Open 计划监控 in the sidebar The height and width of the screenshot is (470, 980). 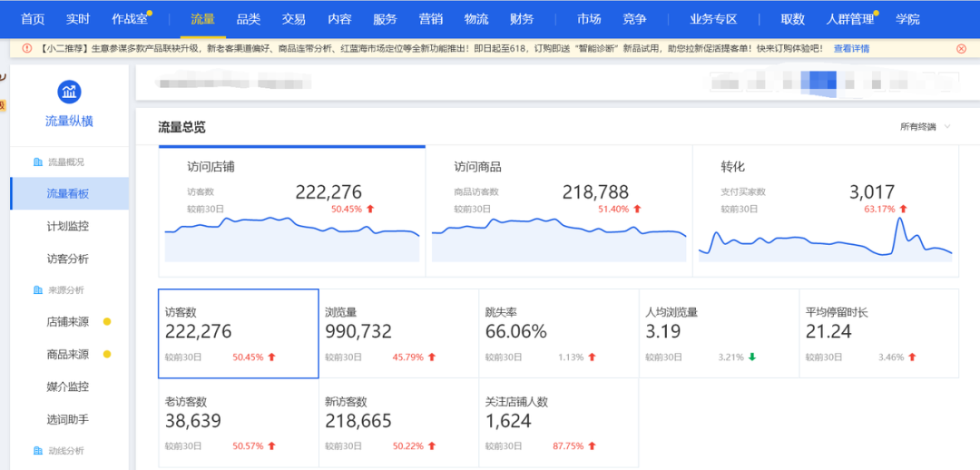point(69,226)
